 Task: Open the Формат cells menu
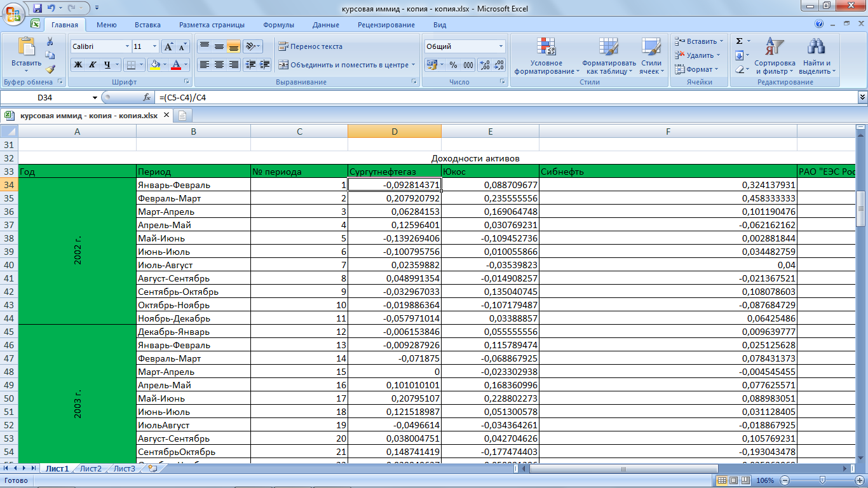(x=696, y=69)
